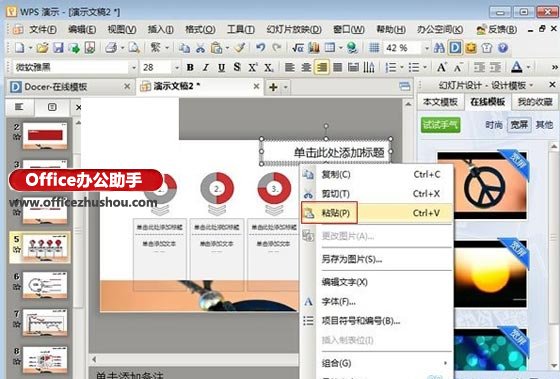
Task: Save the presentation with the floppy icon
Action: pyautogui.click(x=58, y=48)
